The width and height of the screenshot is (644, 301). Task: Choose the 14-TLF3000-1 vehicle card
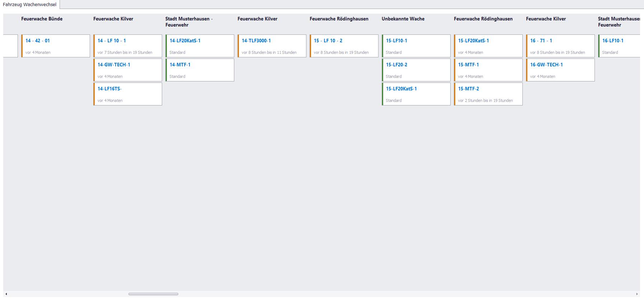(272, 46)
